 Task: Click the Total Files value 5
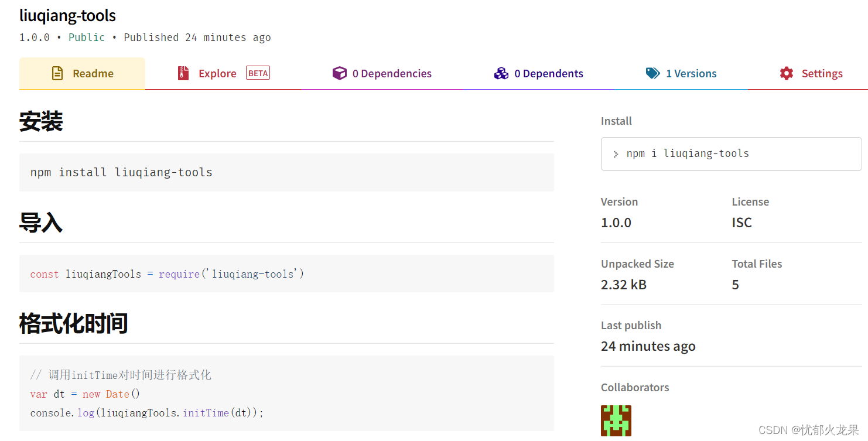click(736, 285)
